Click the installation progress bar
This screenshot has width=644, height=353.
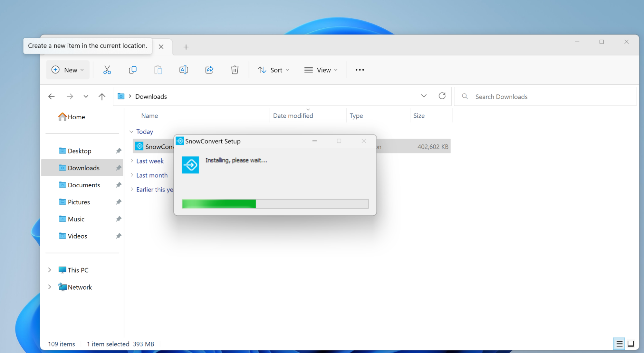tap(275, 204)
